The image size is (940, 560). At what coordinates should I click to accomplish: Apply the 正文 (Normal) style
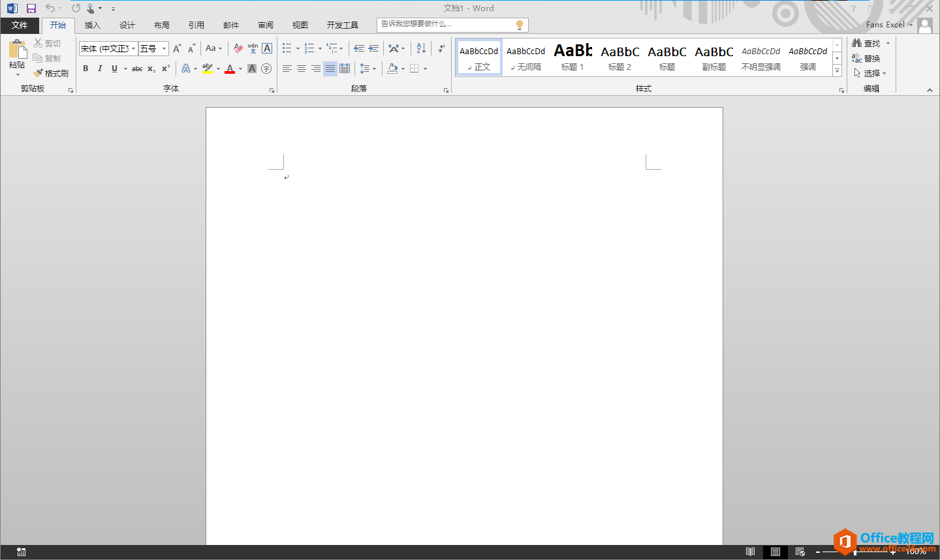point(479,57)
